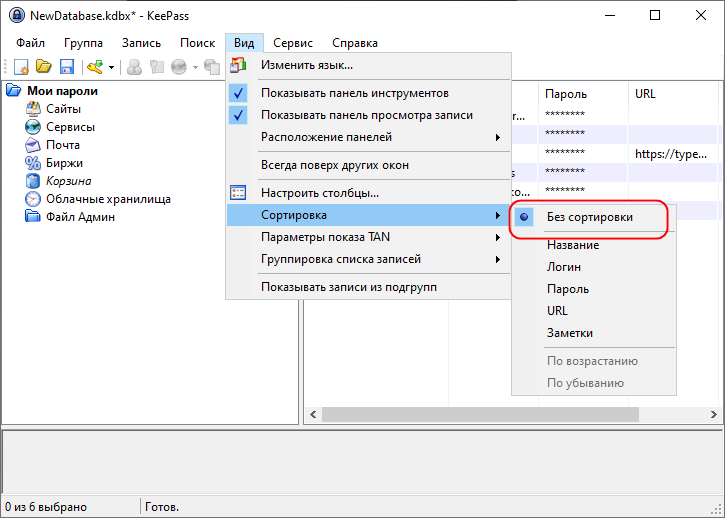Click the Сайты group icon
The height and width of the screenshot is (518, 725).
point(33,109)
